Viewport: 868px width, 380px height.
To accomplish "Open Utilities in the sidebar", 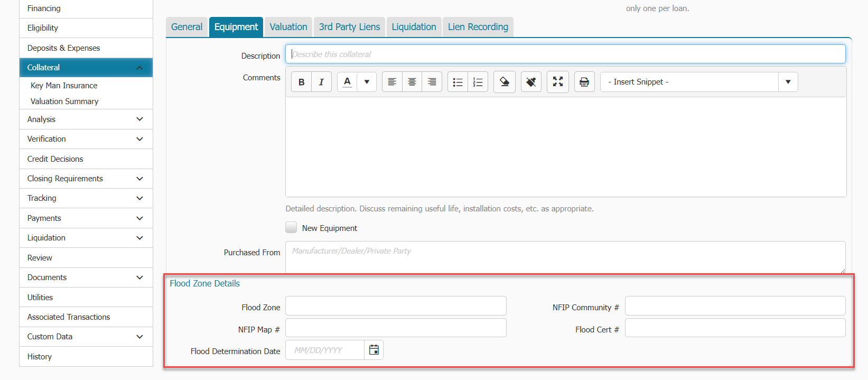I will pos(86,298).
